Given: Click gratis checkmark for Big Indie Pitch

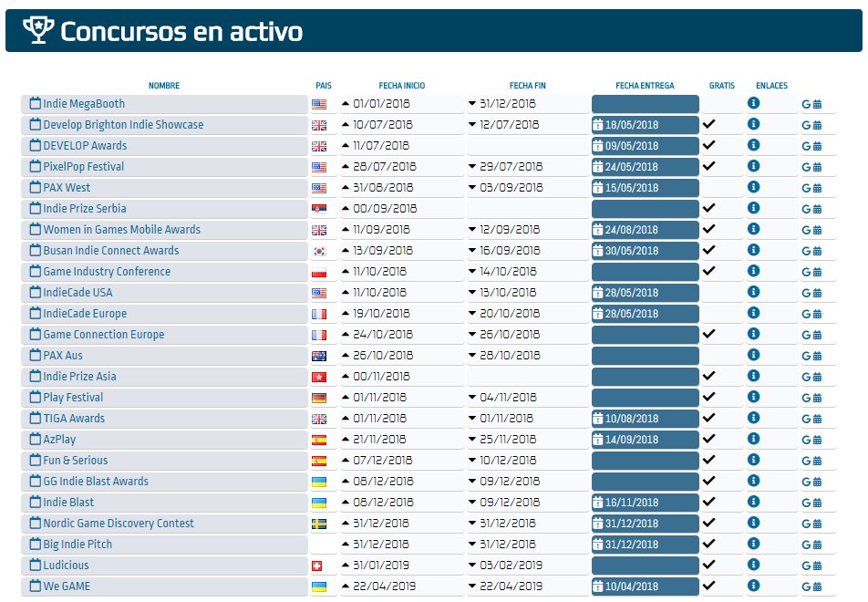Looking at the screenshot, I should click(x=708, y=544).
